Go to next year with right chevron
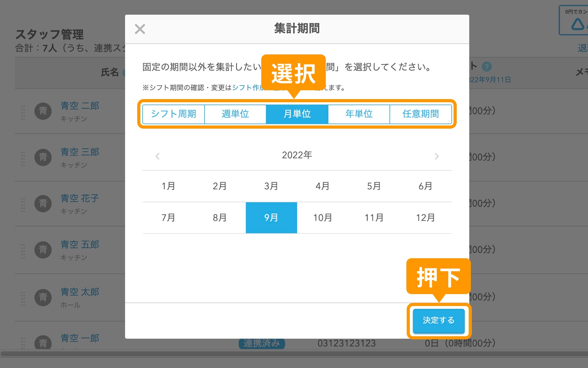The height and width of the screenshot is (368, 588). click(437, 156)
